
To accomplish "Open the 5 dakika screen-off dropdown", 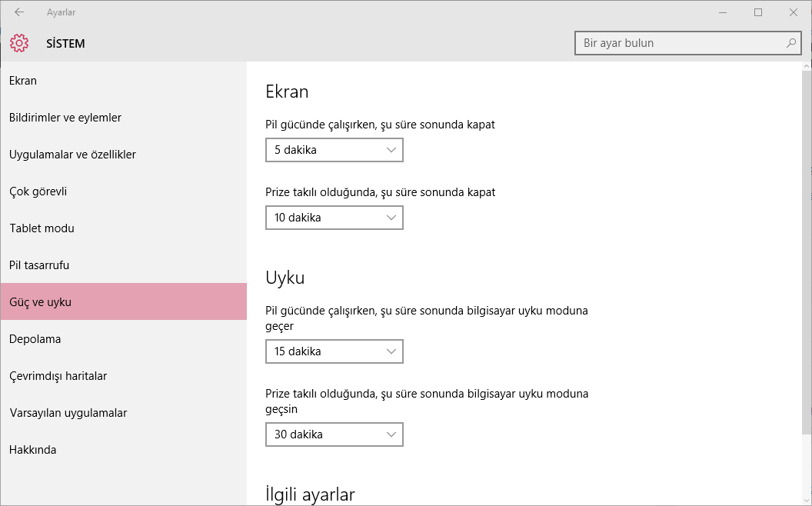I will 334,149.
